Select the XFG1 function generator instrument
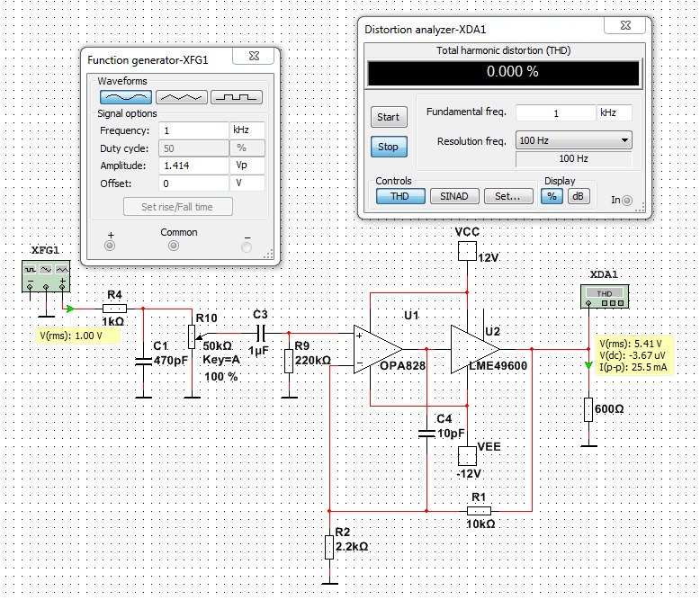This screenshot has width=700, height=600. 46,276
